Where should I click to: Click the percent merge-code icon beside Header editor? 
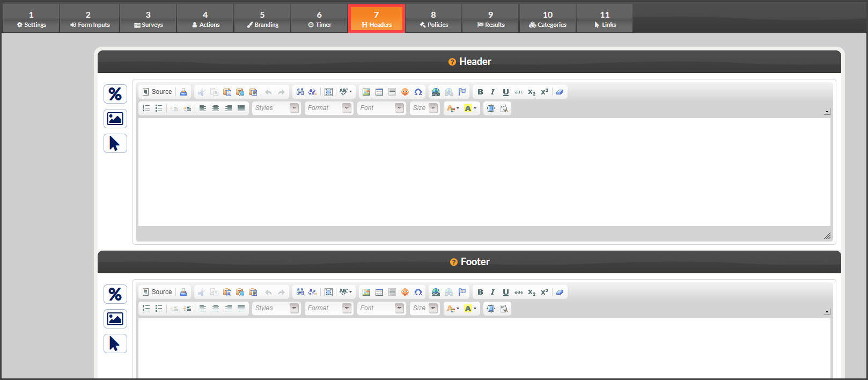point(115,94)
